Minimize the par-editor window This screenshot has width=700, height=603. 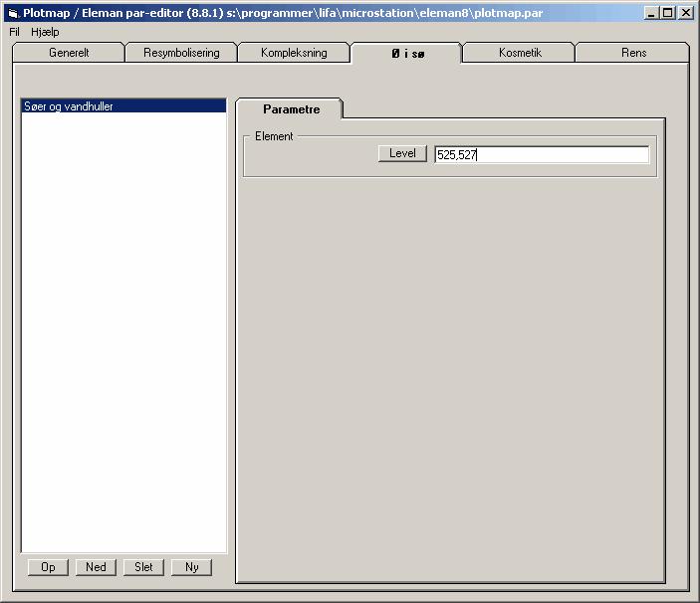(651, 13)
